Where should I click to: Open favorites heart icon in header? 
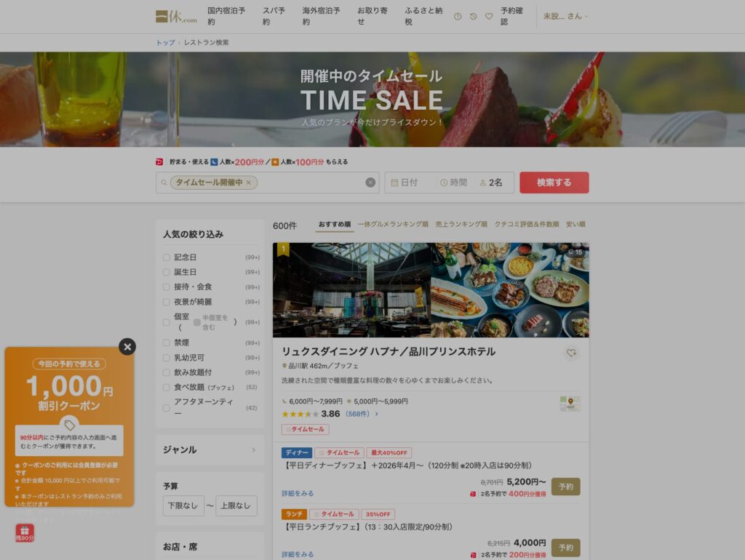489,16
